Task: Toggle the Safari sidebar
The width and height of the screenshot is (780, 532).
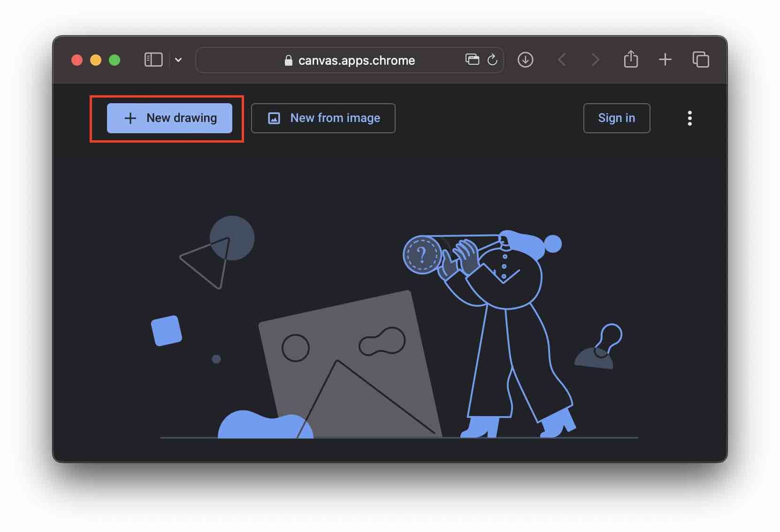Action: 153,60
